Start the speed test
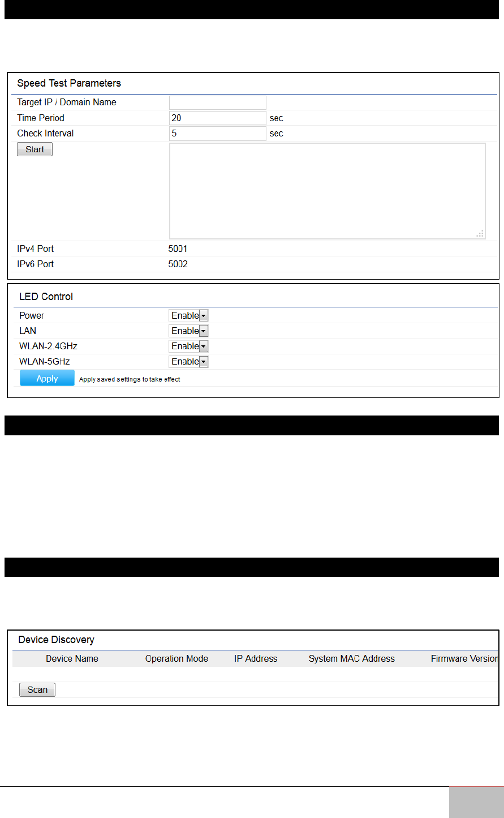Image resolution: width=504 pixels, height=818 pixels. [35, 149]
